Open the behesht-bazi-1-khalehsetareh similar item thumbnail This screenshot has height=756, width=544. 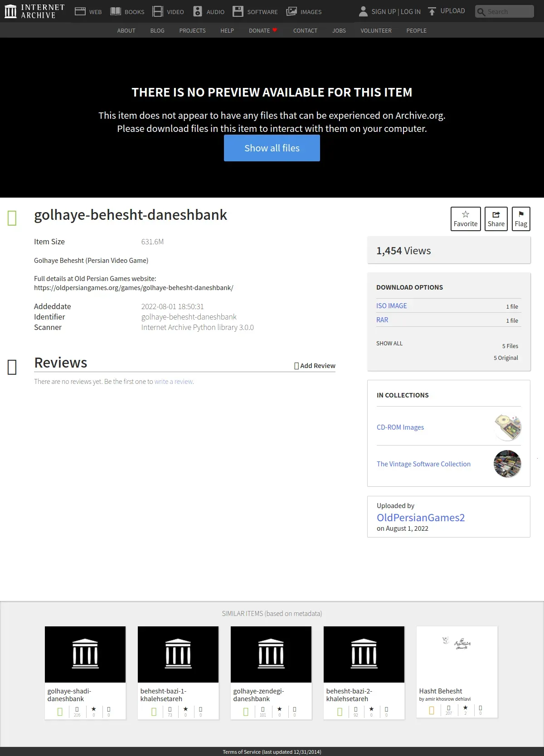click(178, 654)
